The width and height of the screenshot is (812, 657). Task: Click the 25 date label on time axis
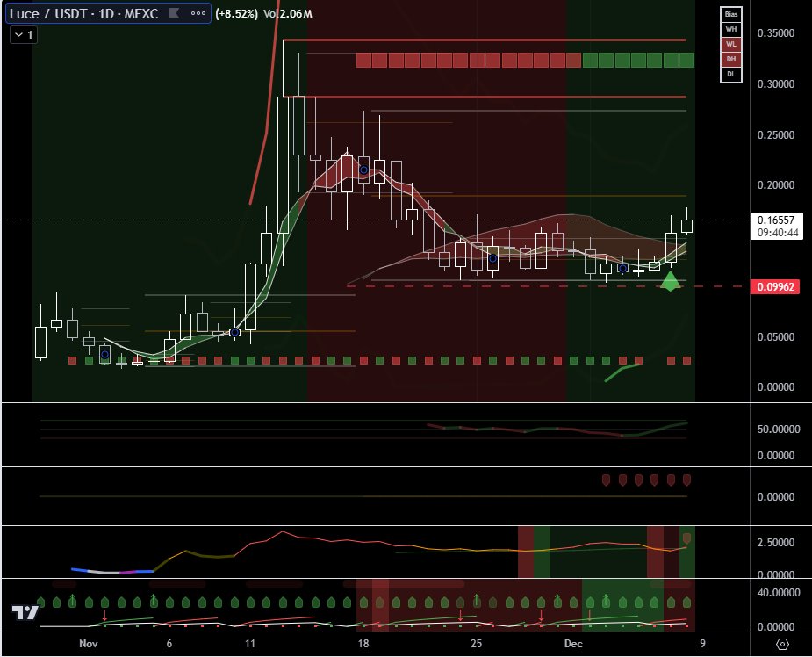[x=476, y=644]
